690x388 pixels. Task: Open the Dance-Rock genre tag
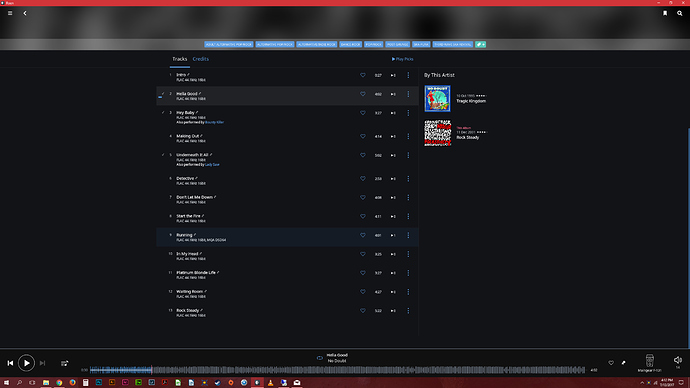[x=350, y=44]
